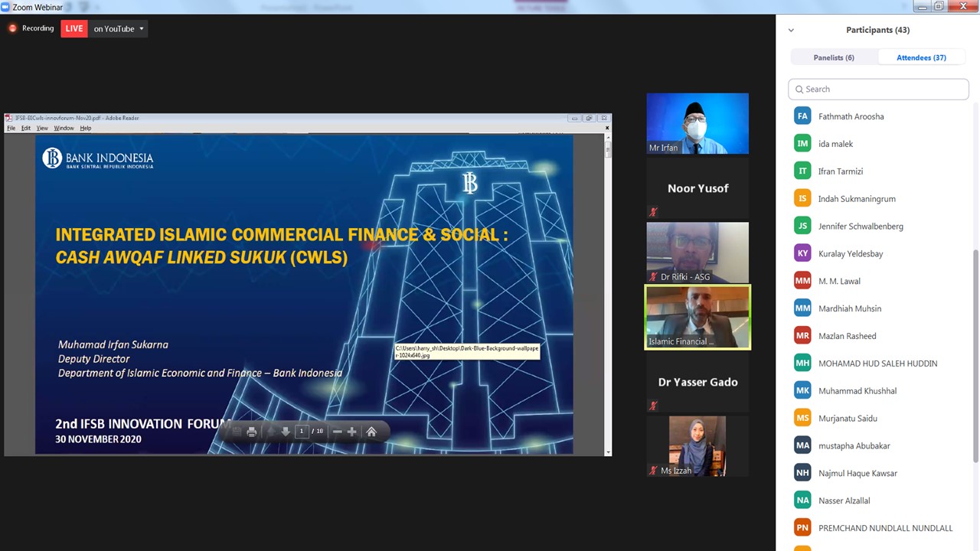This screenshot has height=551, width=980.
Task: Click the page number field showing 1
Action: point(302,432)
